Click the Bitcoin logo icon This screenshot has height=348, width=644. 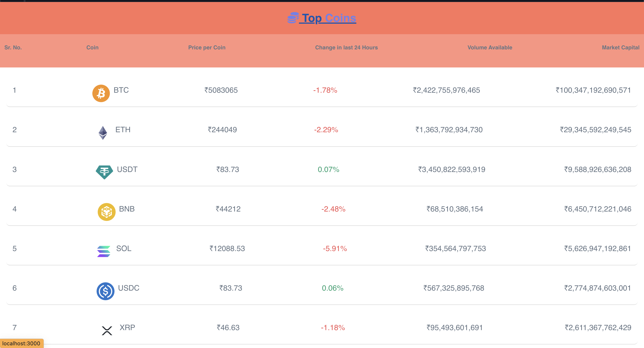(101, 93)
